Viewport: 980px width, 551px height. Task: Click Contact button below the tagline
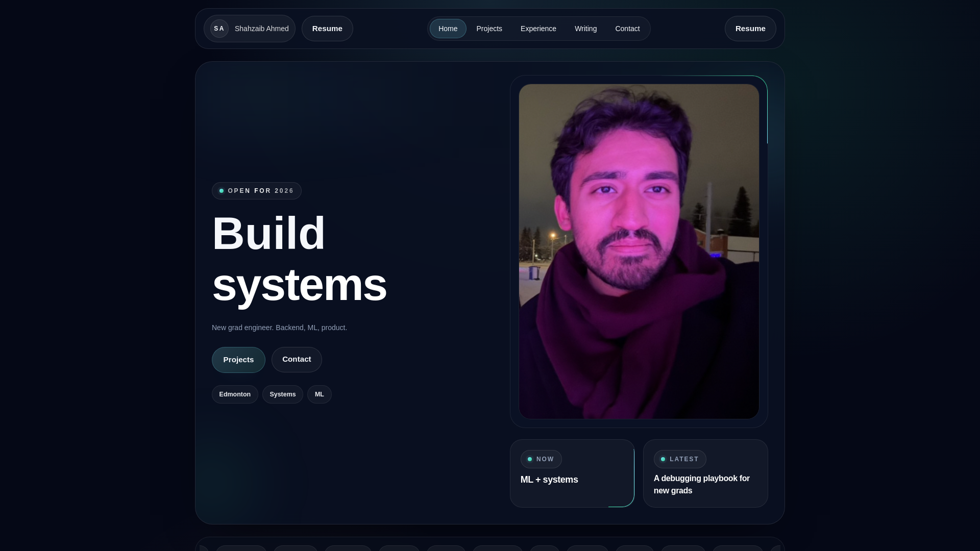(297, 360)
